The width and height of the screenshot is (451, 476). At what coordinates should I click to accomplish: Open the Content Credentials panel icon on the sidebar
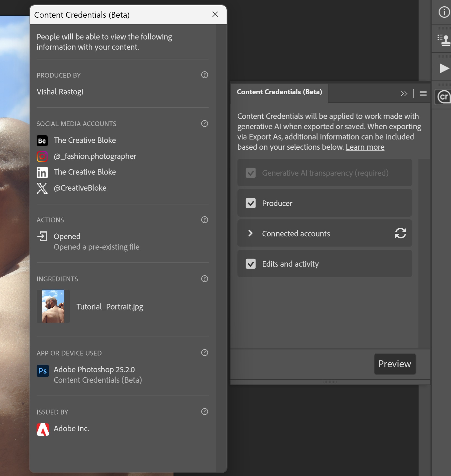coord(443,97)
